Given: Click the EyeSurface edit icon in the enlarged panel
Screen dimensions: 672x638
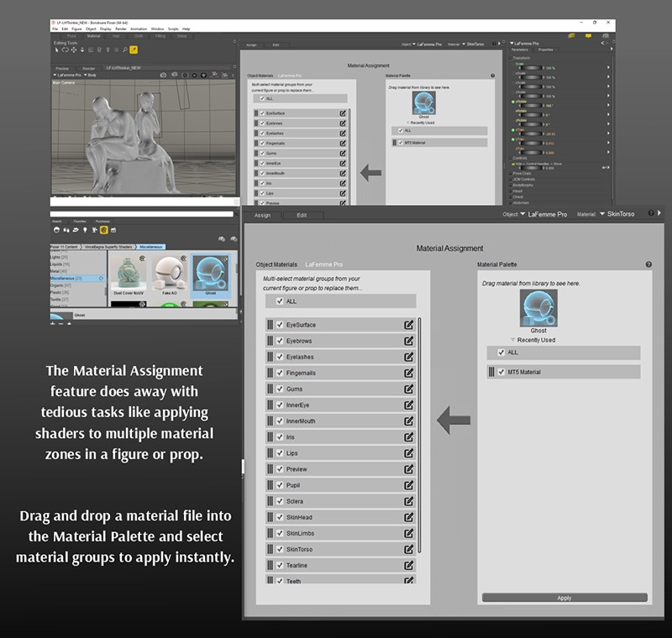Looking at the screenshot, I should (409, 325).
